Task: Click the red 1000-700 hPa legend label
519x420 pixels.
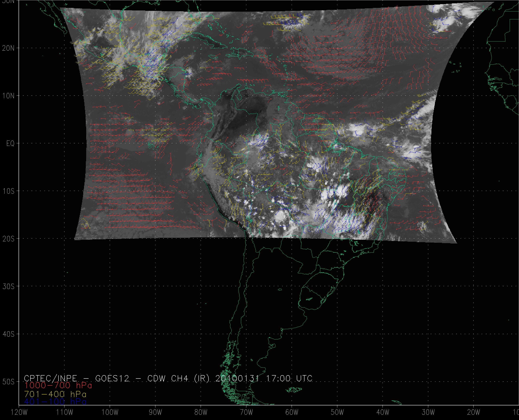Action: coord(58,385)
